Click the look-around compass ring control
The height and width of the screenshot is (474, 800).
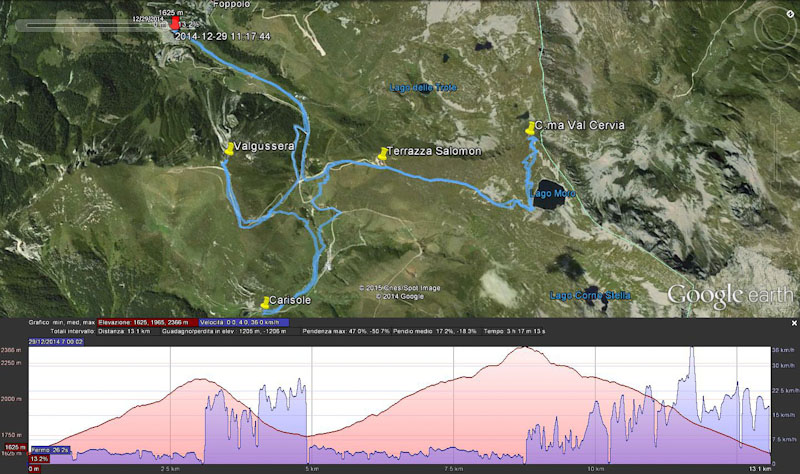(777, 28)
